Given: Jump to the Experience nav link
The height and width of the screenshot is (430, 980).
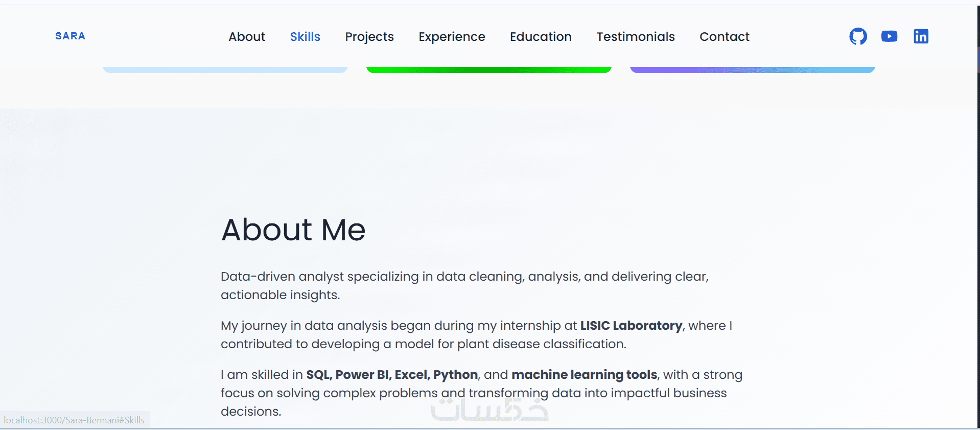Looking at the screenshot, I should (x=452, y=37).
